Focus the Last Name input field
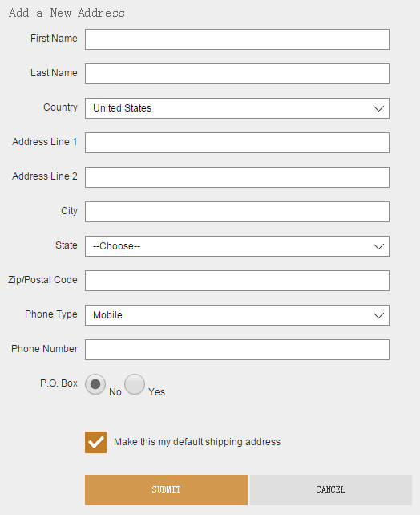The image size is (420, 515). tap(237, 74)
